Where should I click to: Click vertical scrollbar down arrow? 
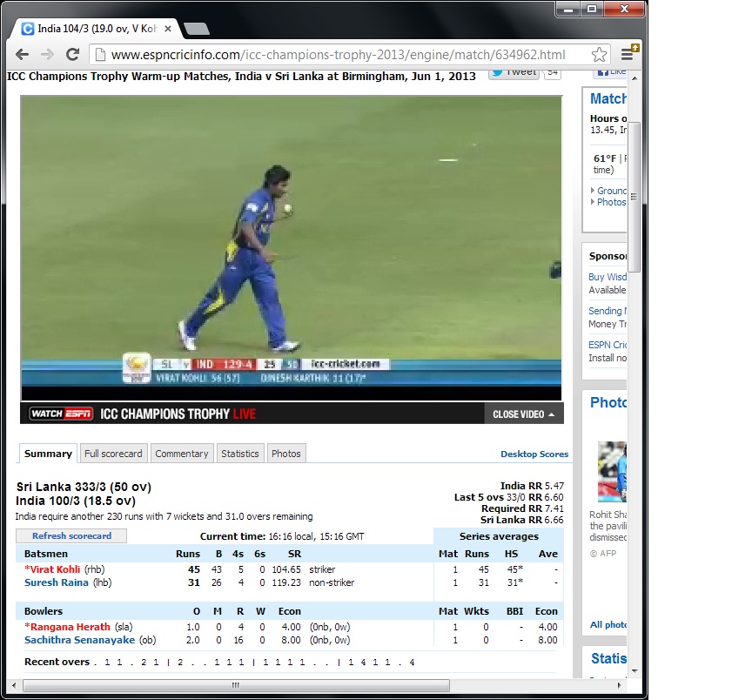pyautogui.click(x=634, y=671)
